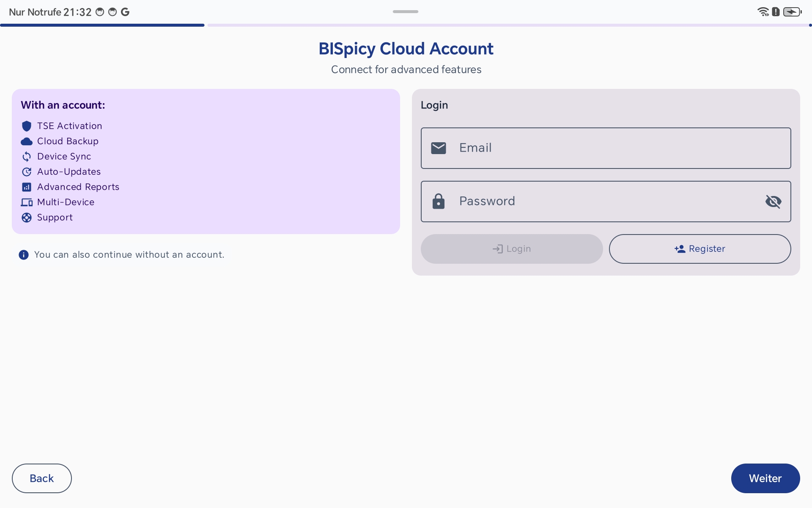Click the Login button

[511, 249]
